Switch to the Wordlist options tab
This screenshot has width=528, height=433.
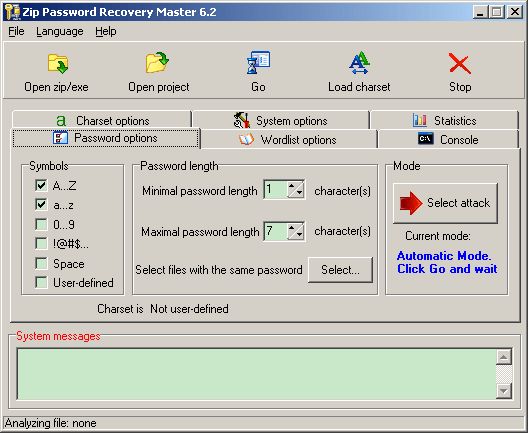[x=289, y=139]
